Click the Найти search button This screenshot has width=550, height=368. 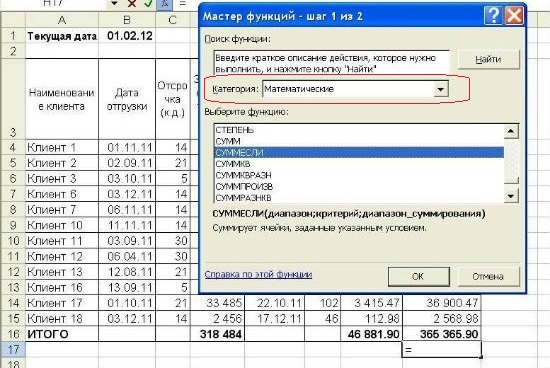pyautogui.click(x=488, y=59)
